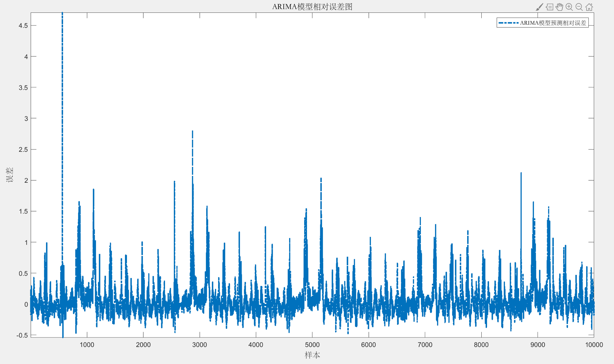Screen dimensions: 614x364
Task: Click the x-axis tick label 5000
Action: pyautogui.click(x=312, y=345)
